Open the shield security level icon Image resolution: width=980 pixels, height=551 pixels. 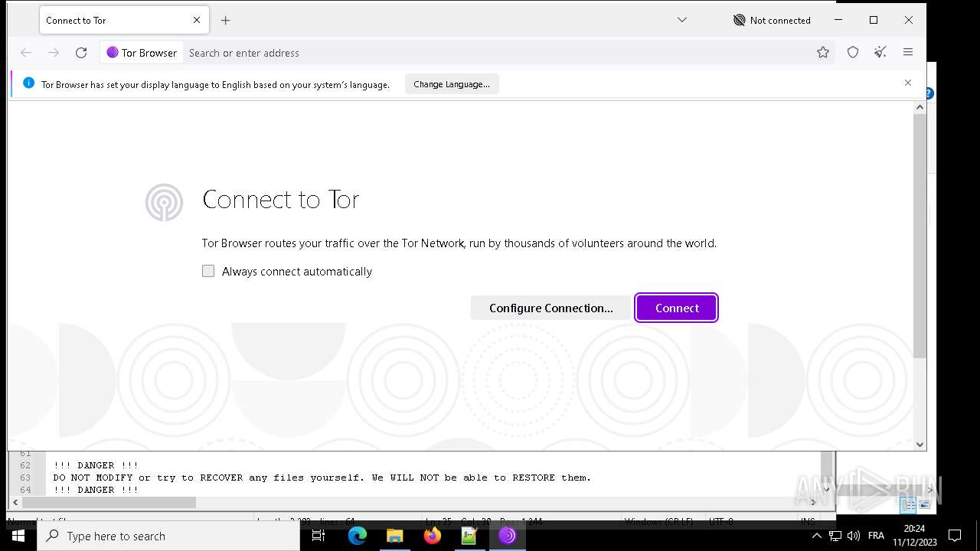click(x=853, y=53)
